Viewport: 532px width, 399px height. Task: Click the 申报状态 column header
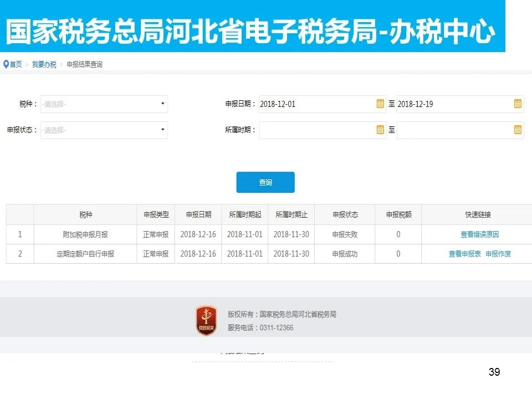click(x=345, y=214)
